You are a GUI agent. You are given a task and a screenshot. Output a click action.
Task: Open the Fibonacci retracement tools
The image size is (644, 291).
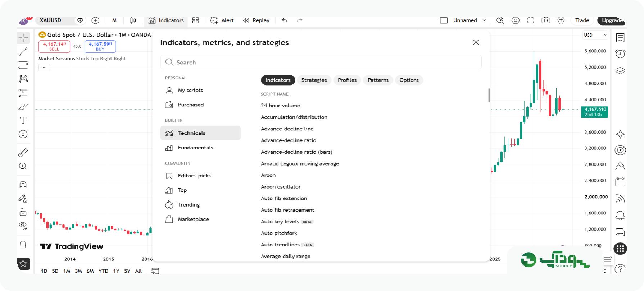point(23,65)
